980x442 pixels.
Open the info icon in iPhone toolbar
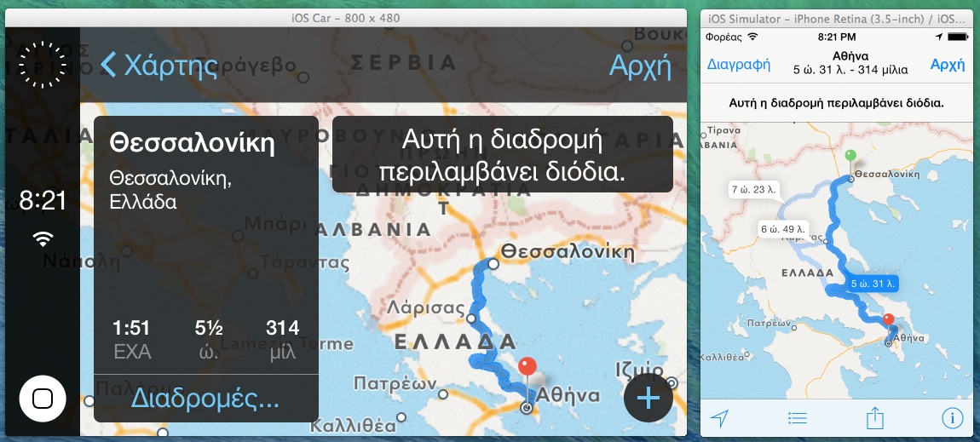[x=951, y=417]
